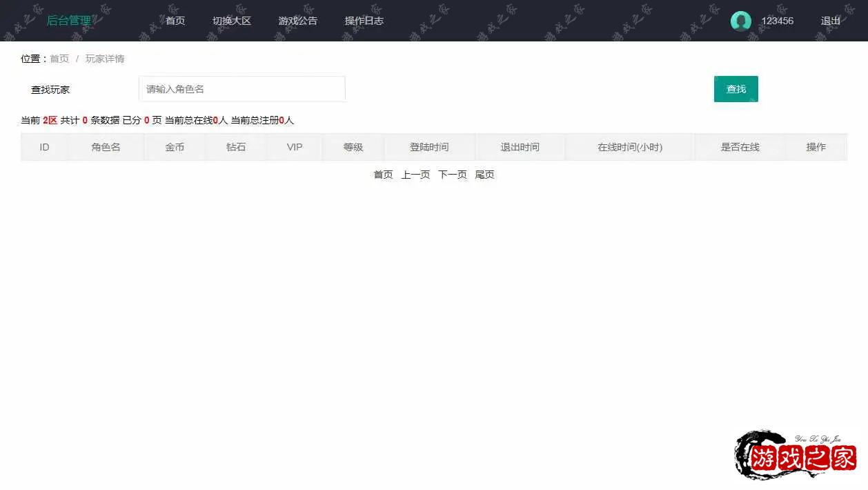868x490 pixels.
Task: Jump to last page with 尾页
Action: click(484, 175)
